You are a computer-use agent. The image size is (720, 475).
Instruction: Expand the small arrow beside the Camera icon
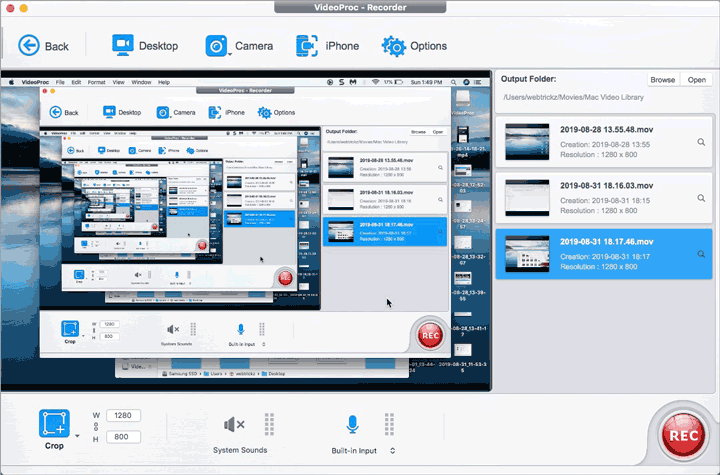(x=230, y=54)
